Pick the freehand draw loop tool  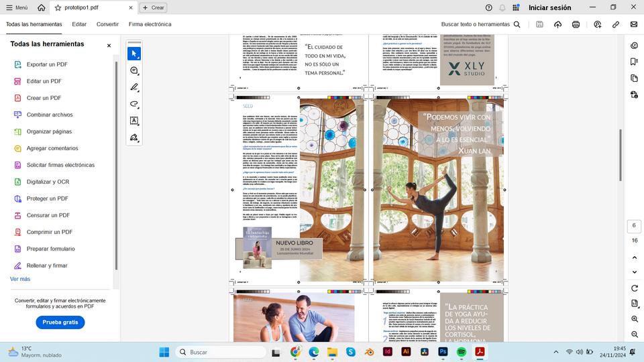[x=134, y=104]
